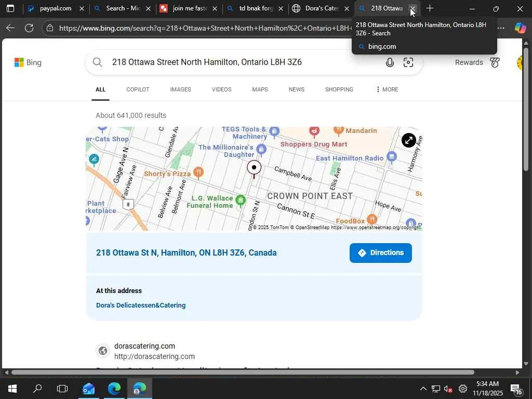
Task: Close the paypal.com tab
Action: 82,8
